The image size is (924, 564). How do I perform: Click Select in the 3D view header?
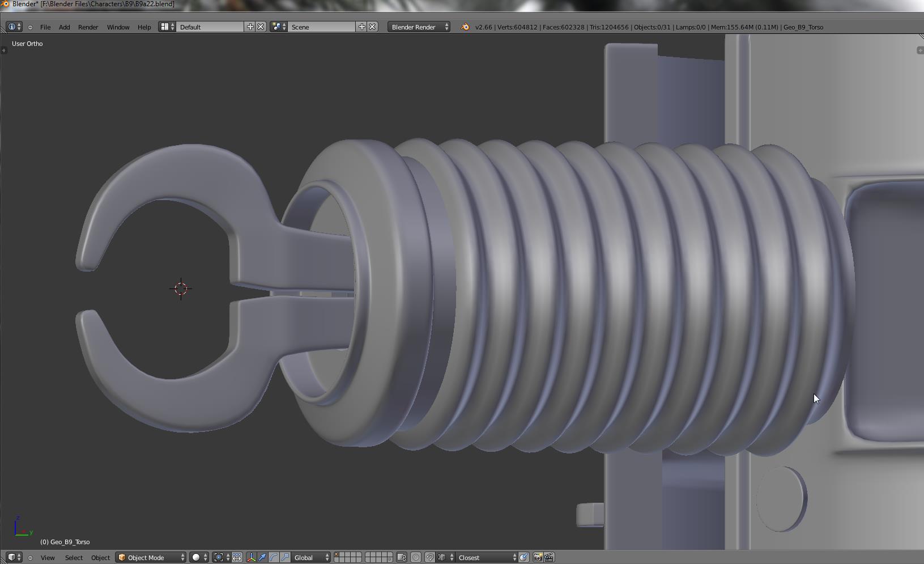(x=74, y=558)
